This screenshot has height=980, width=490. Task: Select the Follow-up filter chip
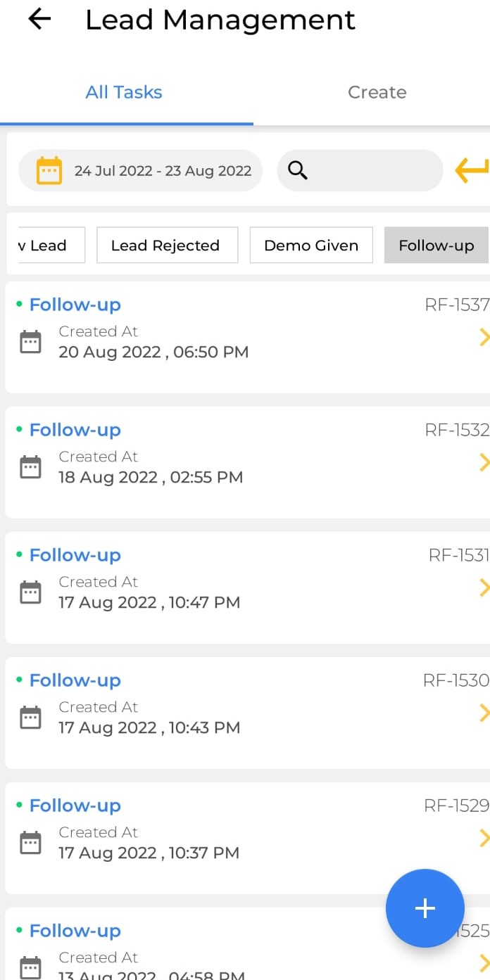pyautogui.click(x=436, y=246)
